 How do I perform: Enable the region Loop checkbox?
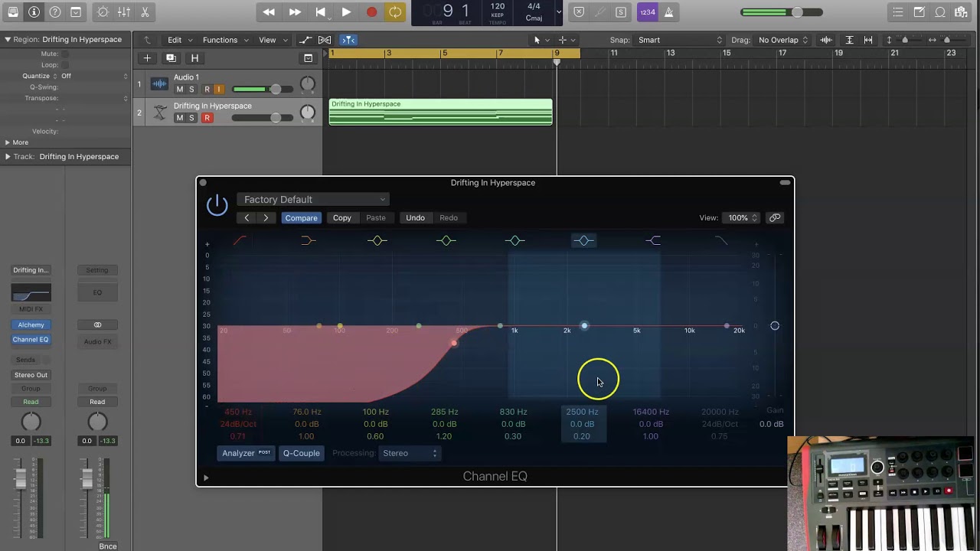click(65, 65)
